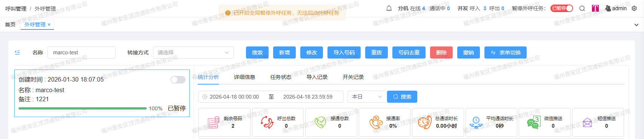Click the statistics 搜索 button
This screenshot has width=644, height=139.
402,97
